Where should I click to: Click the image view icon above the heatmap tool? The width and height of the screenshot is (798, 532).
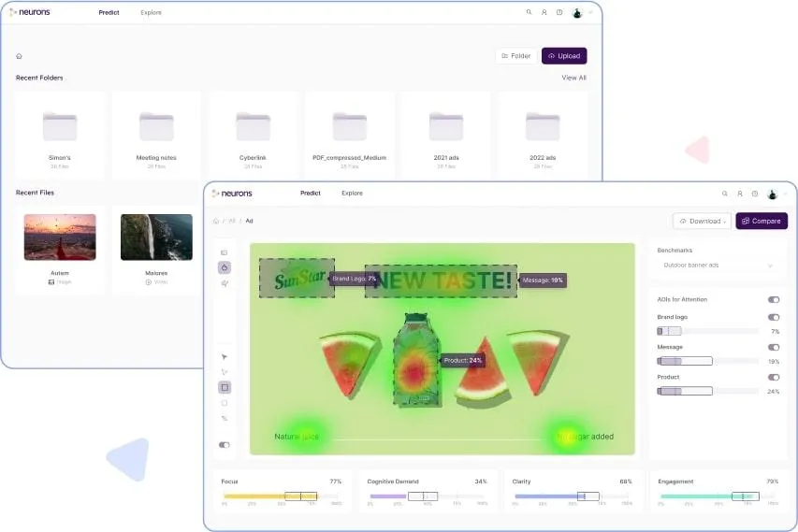click(x=225, y=252)
